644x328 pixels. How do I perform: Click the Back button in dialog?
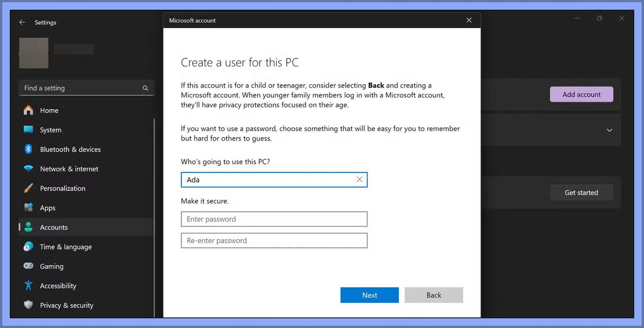434,295
